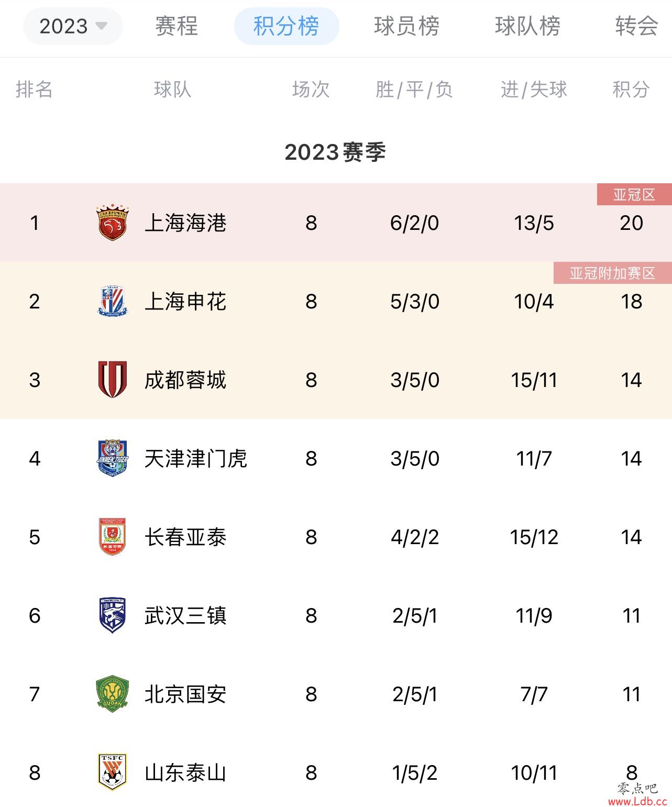Click the 亚冠区 zone label
The height and width of the screenshot is (807, 672).
click(634, 195)
